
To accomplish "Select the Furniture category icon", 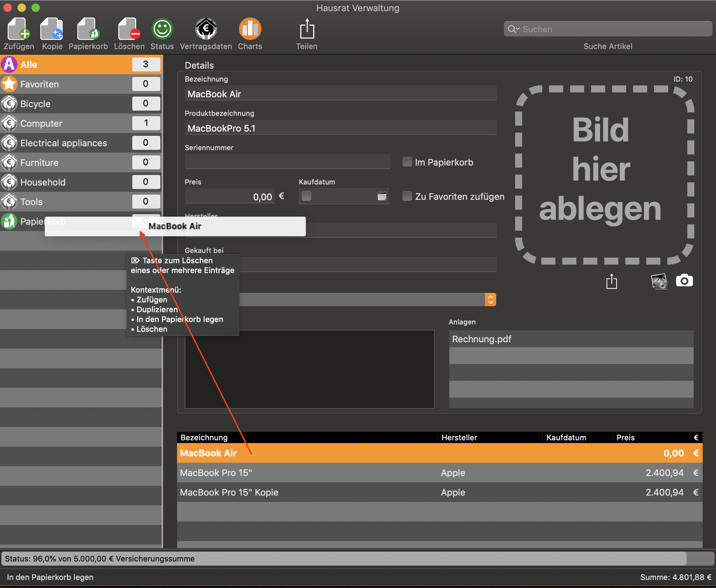I will click(x=9, y=162).
